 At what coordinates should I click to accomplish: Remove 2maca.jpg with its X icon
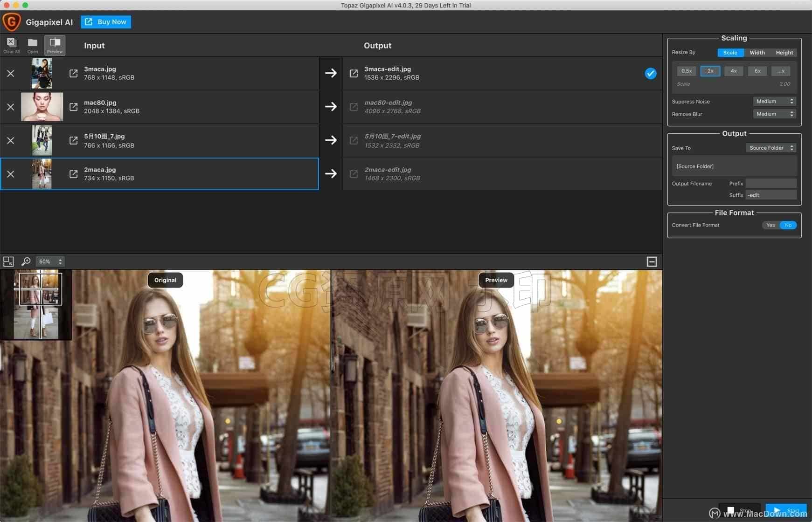click(x=11, y=174)
